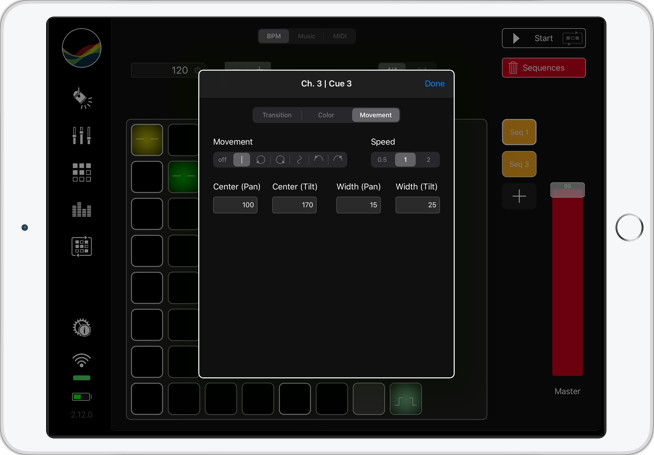This screenshot has height=455, width=654.
Task: Select the green cue cell in grid
Action: (x=183, y=176)
